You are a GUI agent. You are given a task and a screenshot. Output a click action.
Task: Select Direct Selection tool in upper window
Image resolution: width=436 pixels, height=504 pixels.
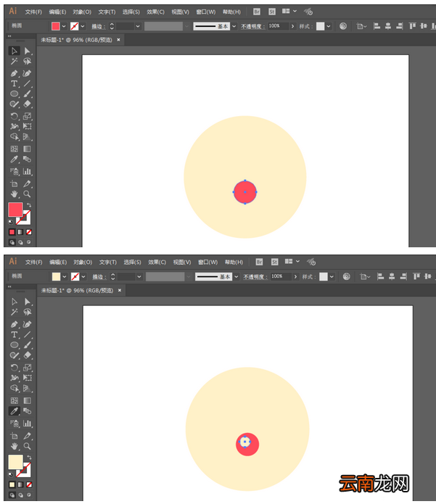coord(28,51)
